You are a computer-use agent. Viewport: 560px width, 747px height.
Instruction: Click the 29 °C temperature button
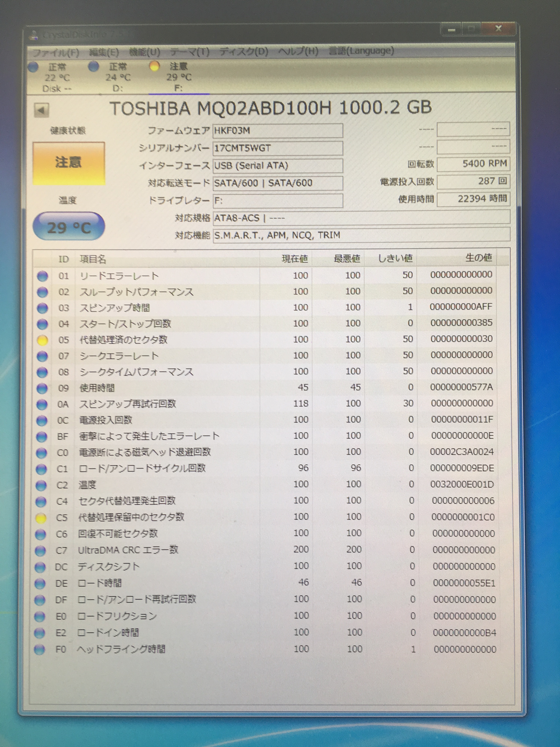[69, 226]
